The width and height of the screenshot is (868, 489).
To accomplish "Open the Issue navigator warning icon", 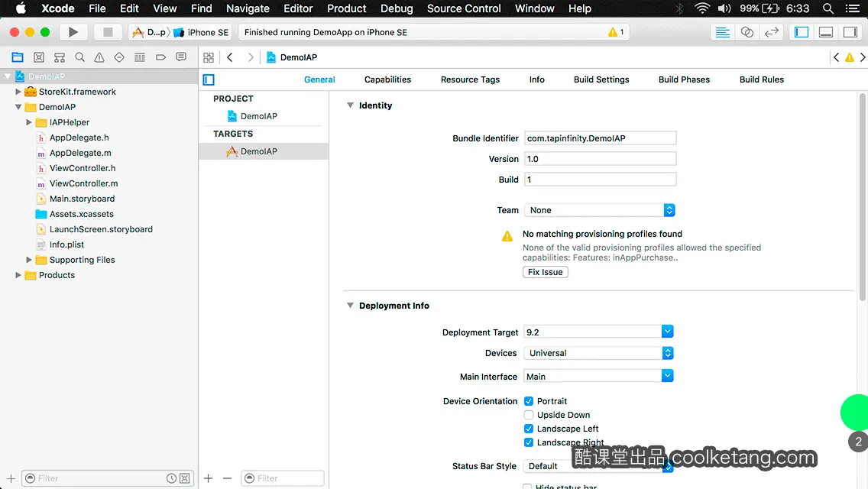I will 99,57.
